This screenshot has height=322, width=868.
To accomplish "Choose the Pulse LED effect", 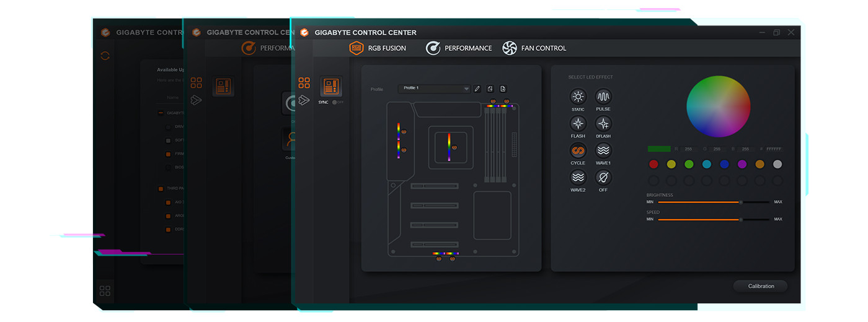I will [x=603, y=97].
